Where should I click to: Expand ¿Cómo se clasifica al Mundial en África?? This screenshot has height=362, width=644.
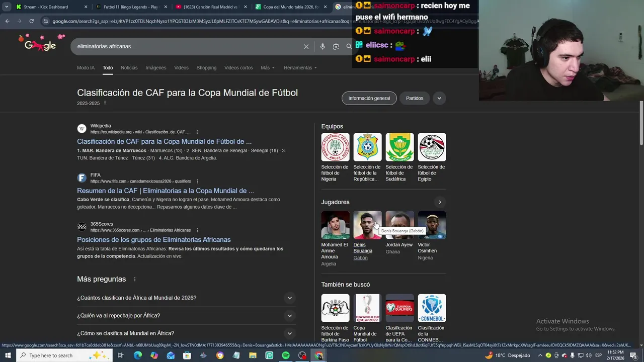185,333
